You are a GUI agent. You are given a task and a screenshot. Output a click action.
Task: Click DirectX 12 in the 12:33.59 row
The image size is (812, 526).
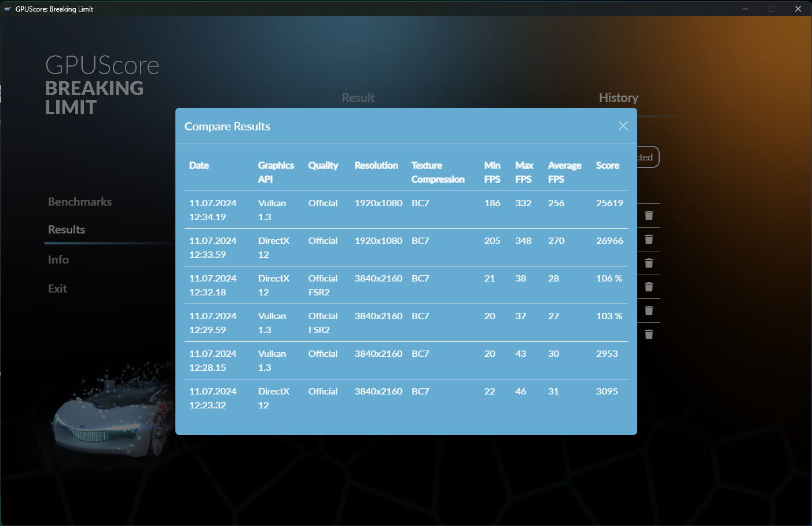coord(274,248)
